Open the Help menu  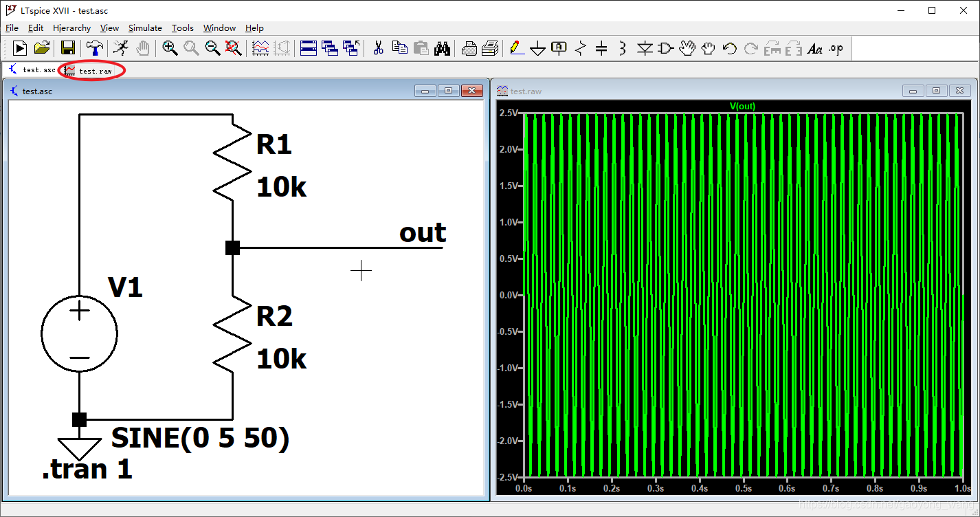[255, 28]
